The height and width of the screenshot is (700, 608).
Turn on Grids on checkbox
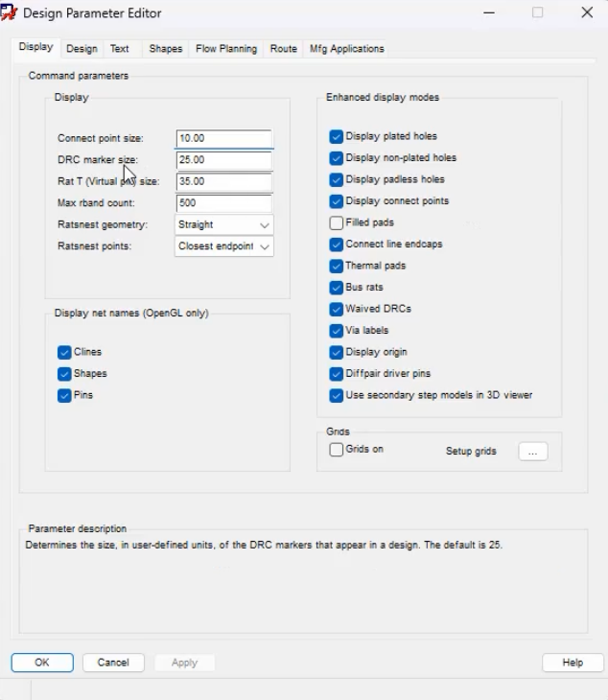pyautogui.click(x=337, y=449)
